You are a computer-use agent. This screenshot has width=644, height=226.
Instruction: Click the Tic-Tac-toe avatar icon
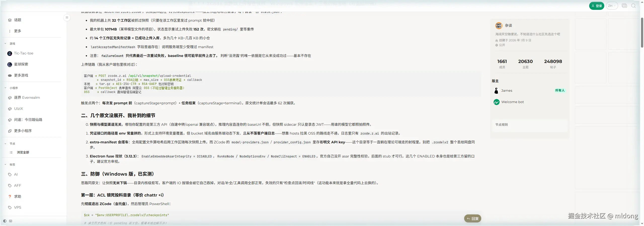coord(10,53)
